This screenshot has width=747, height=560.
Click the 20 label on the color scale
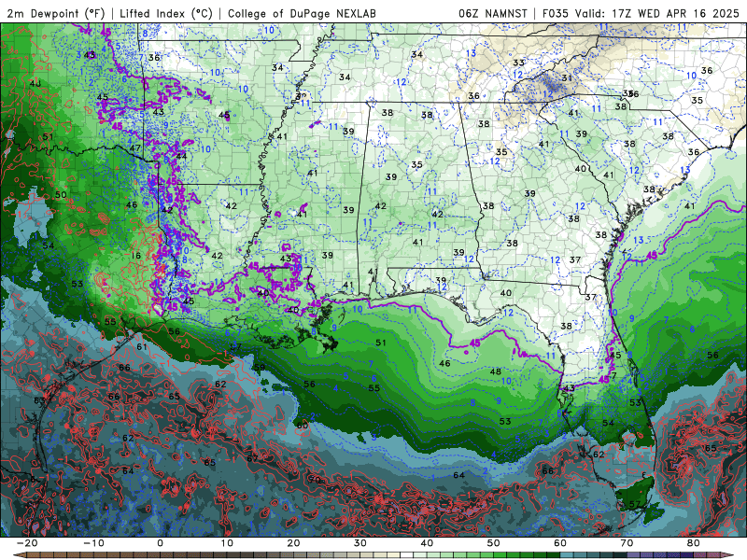(x=293, y=543)
